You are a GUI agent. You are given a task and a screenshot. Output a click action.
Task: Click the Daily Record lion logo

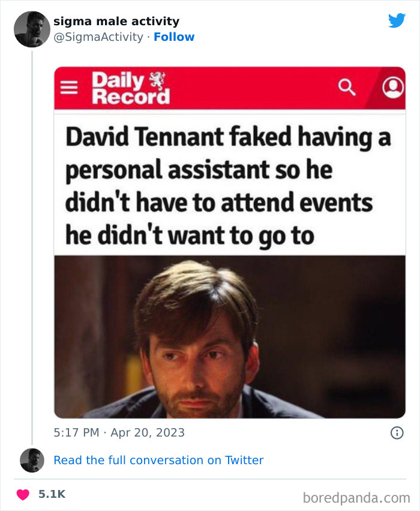pyautogui.click(x=157, y=81)
